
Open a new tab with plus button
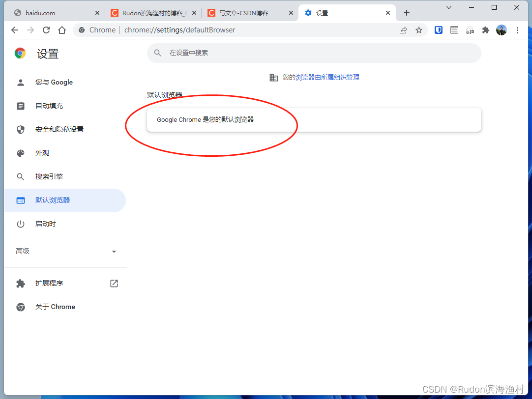407,13
